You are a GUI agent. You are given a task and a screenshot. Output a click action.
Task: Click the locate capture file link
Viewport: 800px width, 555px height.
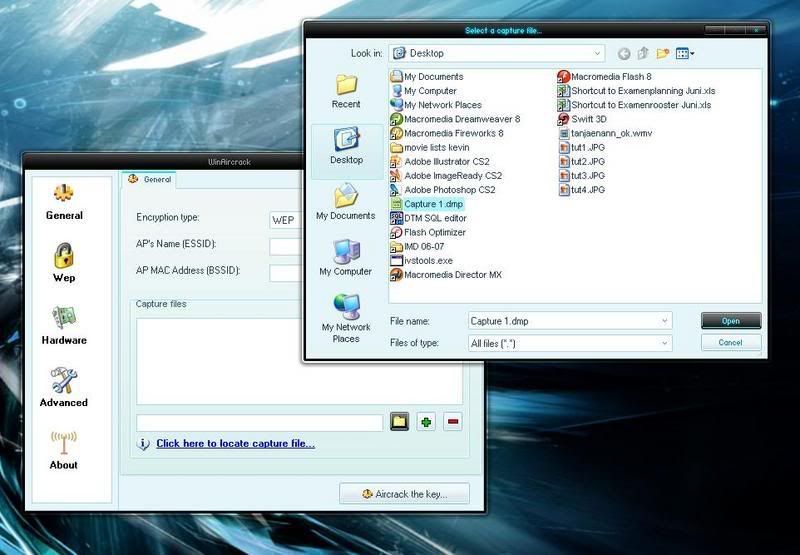[235, 444]
